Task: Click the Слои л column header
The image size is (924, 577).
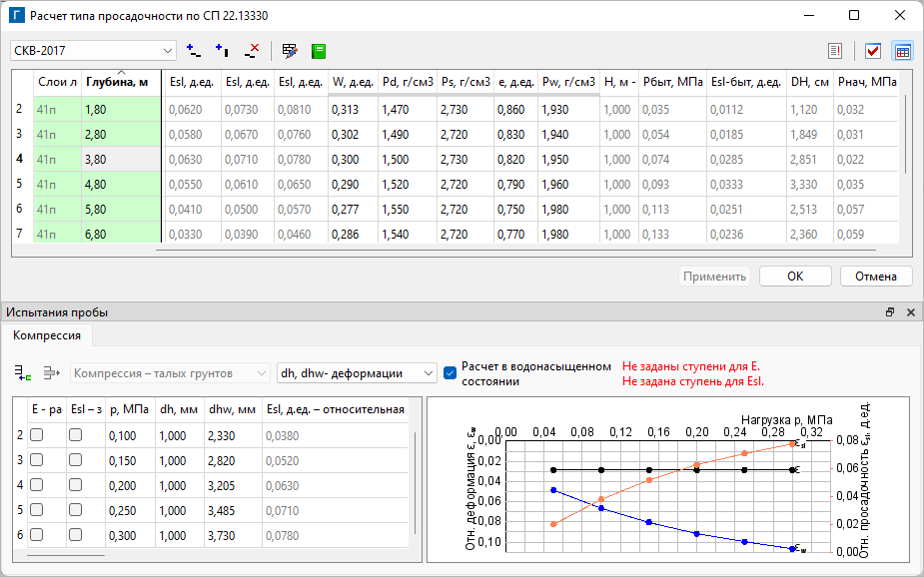Action: [57, 83]
